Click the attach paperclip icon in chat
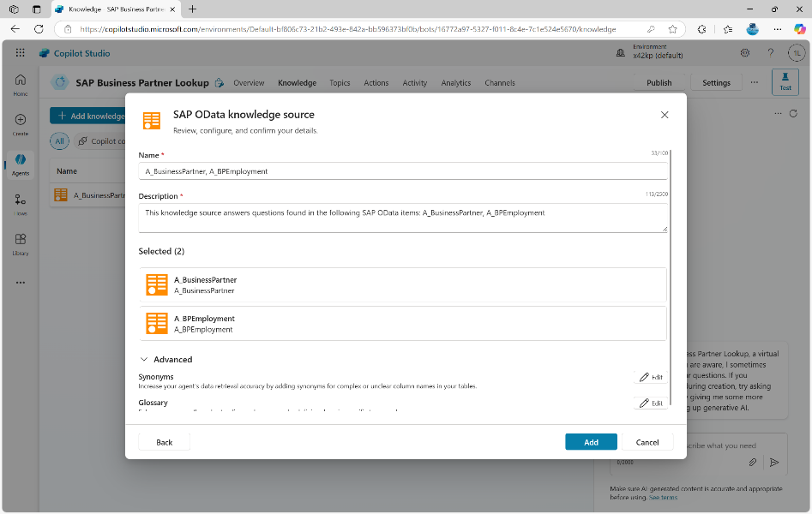 point(753,463)
